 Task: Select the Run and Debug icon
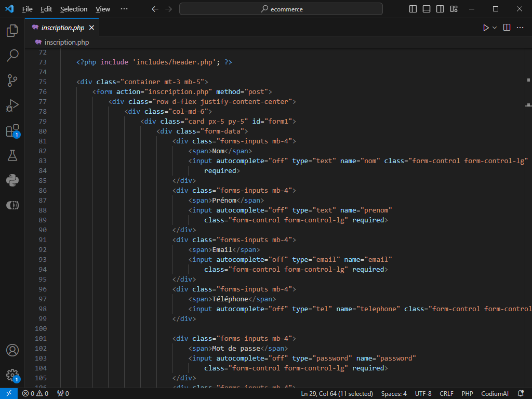click(12, 105)
